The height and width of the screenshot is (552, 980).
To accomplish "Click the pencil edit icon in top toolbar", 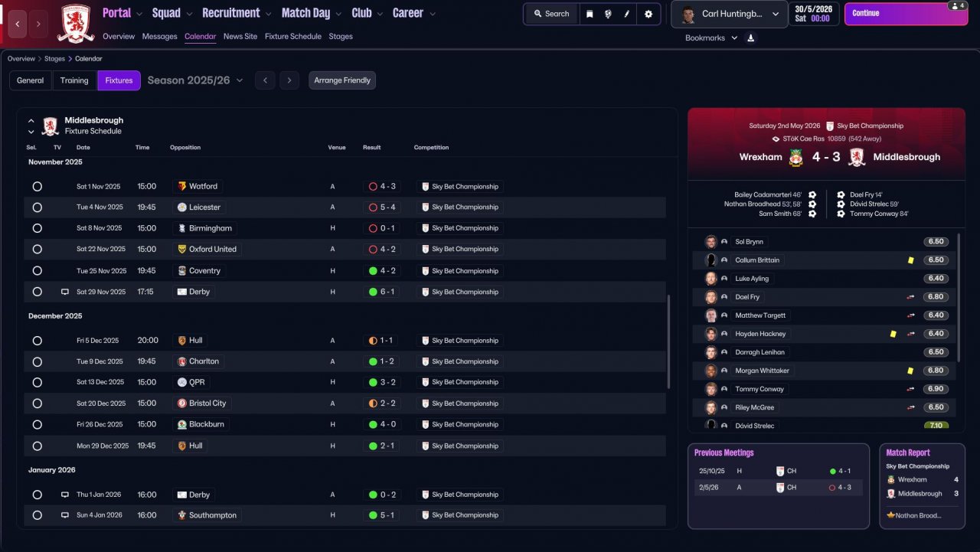I will (x=627, y=14).
